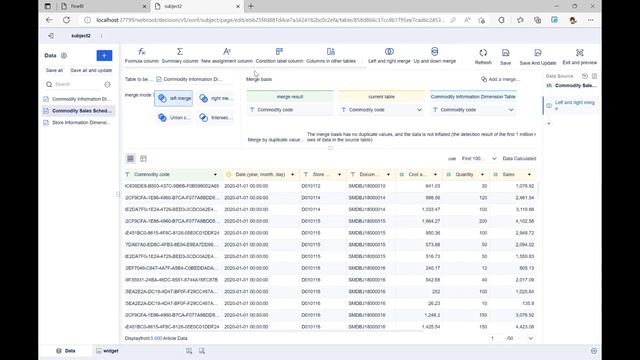
Task: Open Commodity code column header dropdown
Action: [215, 175]
